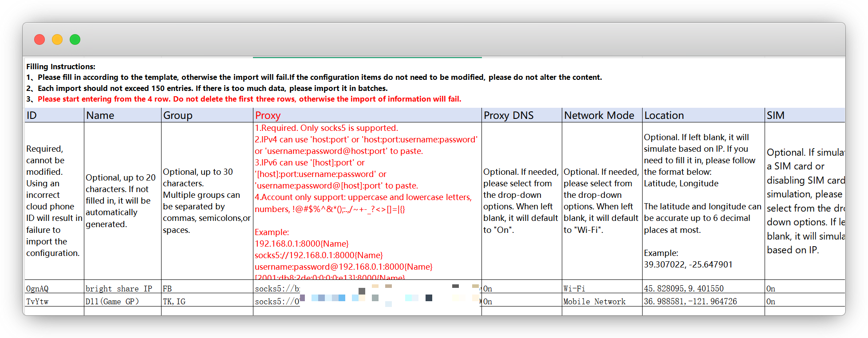Select the proxy cell in the OgnAQ row
This screenshot has height=338, width=868.
click(x=367, y=287)
